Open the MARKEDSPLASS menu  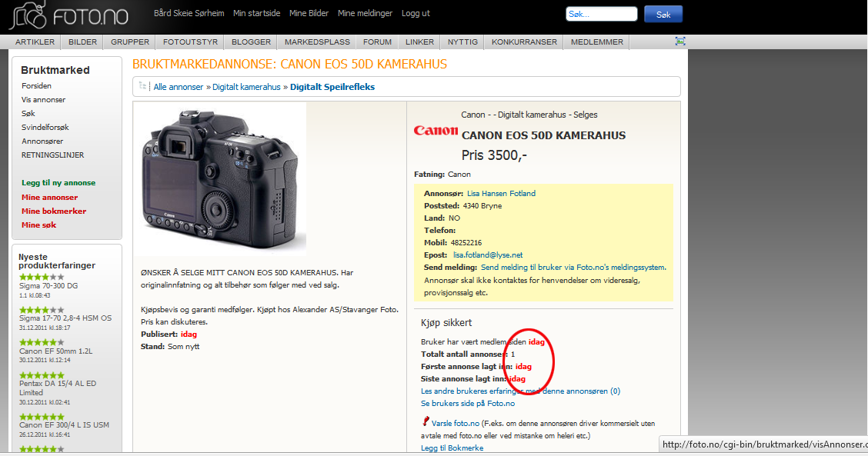tap(317, 42)
